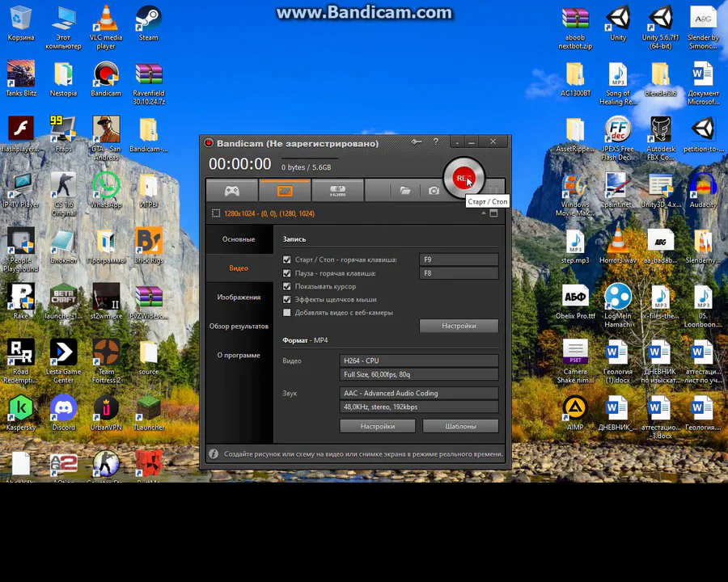Select the ИГРЫ folder on desktop
The height and width of the screenshot is (582, 728).
pyautogui.click(x=149, y=190)
